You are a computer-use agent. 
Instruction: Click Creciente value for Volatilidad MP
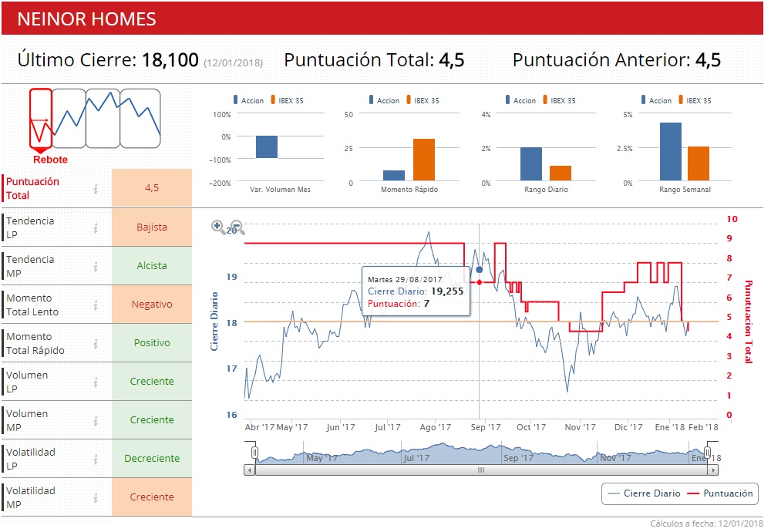(x=152, y=497)
